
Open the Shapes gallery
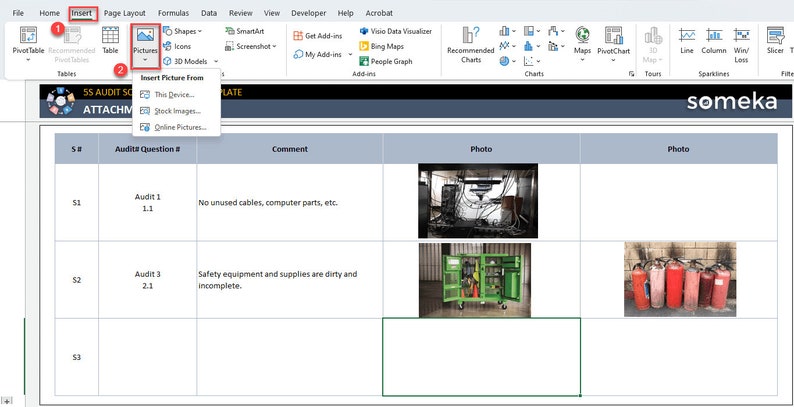point(182,31)
